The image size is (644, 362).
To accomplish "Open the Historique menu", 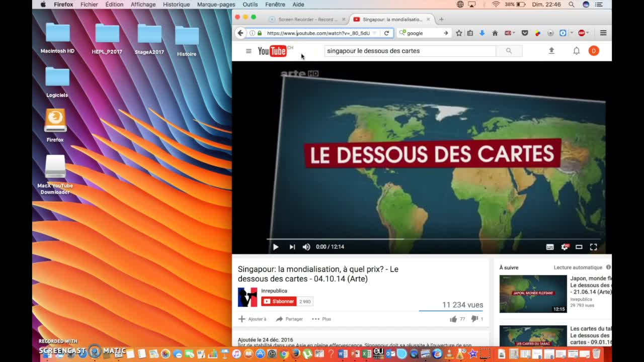I will point(176,5).
